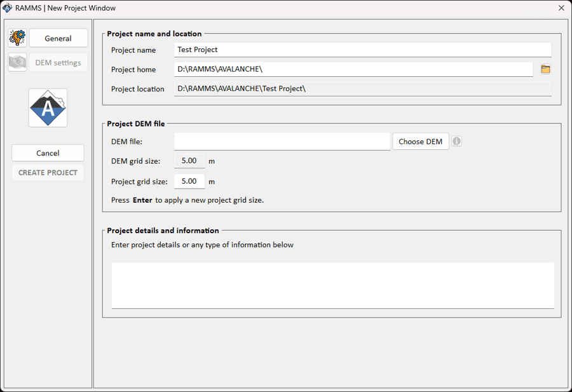Cancel the new project dialog
The image size is (572, 392).
point(48,152)
